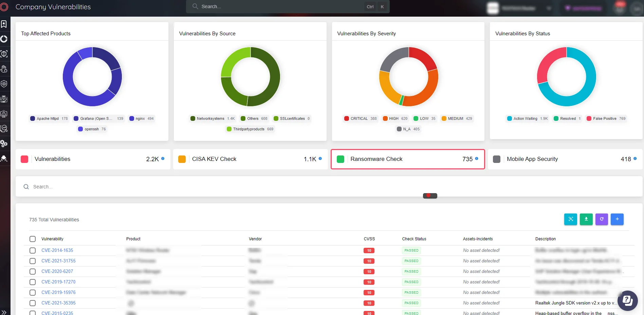Sort by the CVSS column header
The image size is (644, 315).
369,239
